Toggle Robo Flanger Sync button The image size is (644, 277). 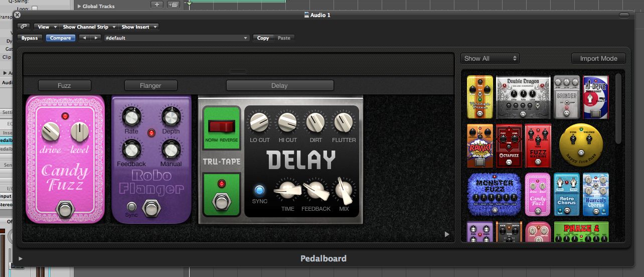tap(132, 206)
